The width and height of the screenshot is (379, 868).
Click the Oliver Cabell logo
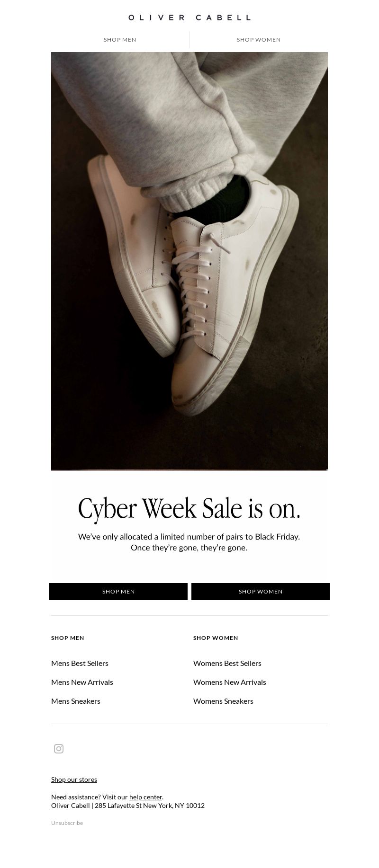pos(189,18)
